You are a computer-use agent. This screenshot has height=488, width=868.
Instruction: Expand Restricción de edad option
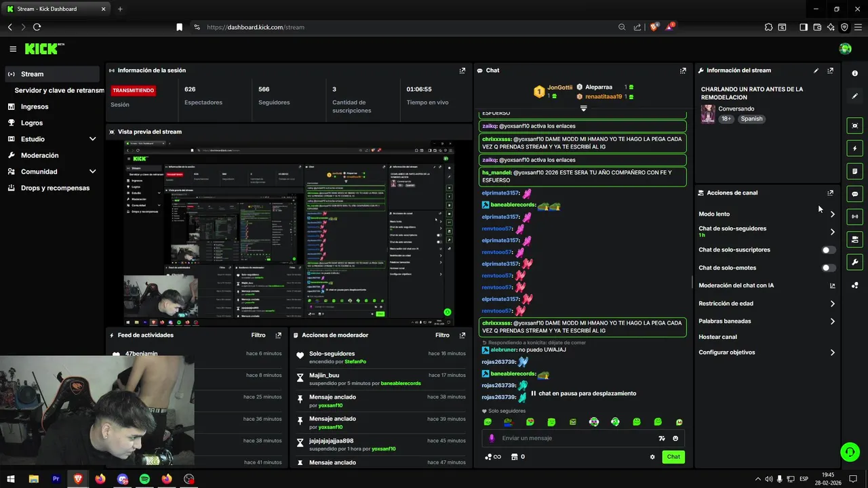click(x=832, y=304)
